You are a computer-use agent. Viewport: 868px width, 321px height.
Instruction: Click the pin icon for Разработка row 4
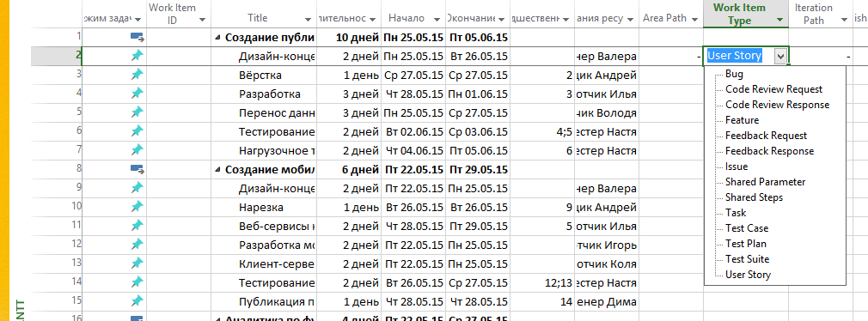coord(137,94)
